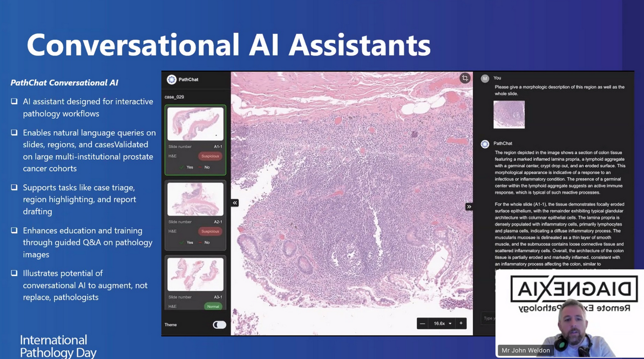The width and height of the screenshot is (644, 359).
Task: Click the Suspicious badge on slide A1-1
Action: click(210, 156)
